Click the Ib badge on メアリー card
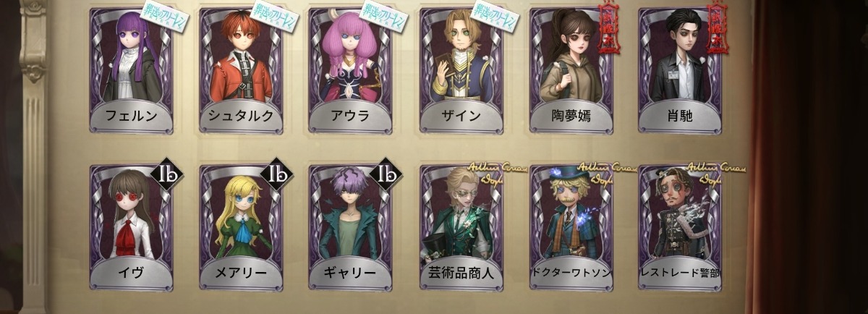This screenshot has width=868, height=314. click(x=276, y=174)
